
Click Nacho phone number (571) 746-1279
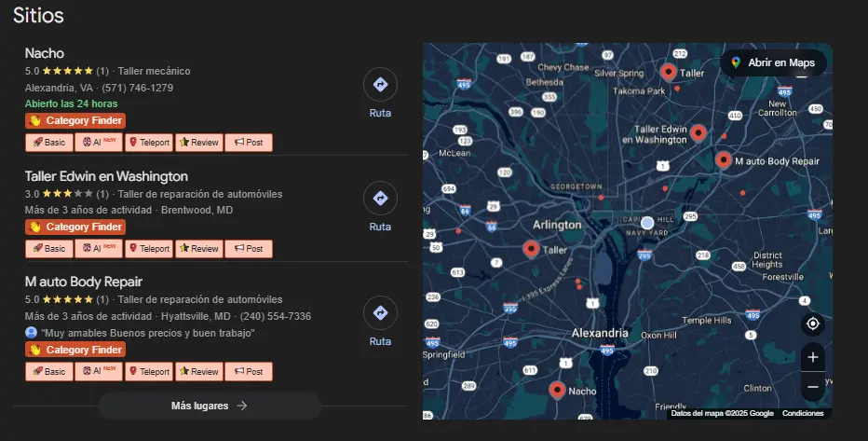pos(137,88)
